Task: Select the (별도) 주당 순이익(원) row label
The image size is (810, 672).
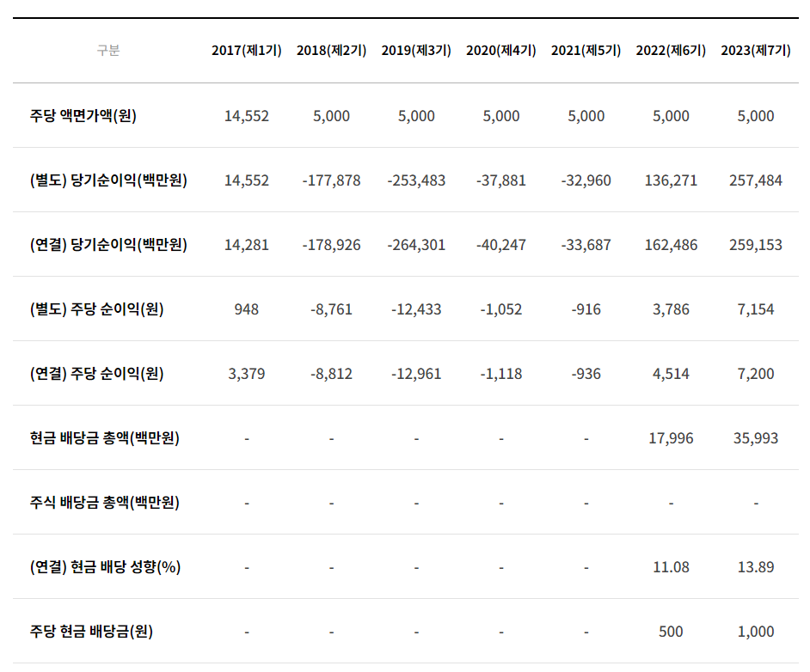Action: (96, 309)
